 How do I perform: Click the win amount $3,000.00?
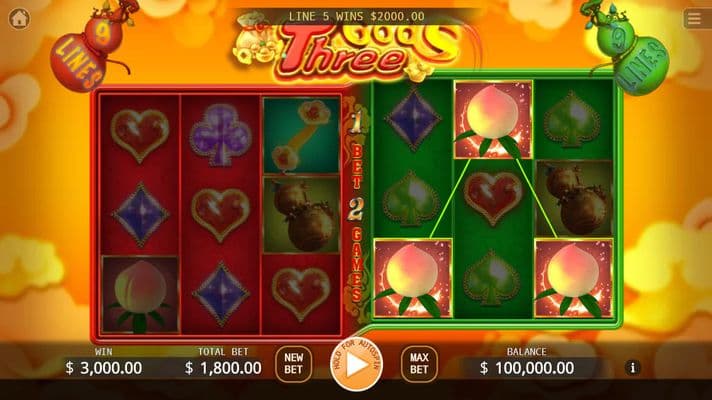(104, 368)
